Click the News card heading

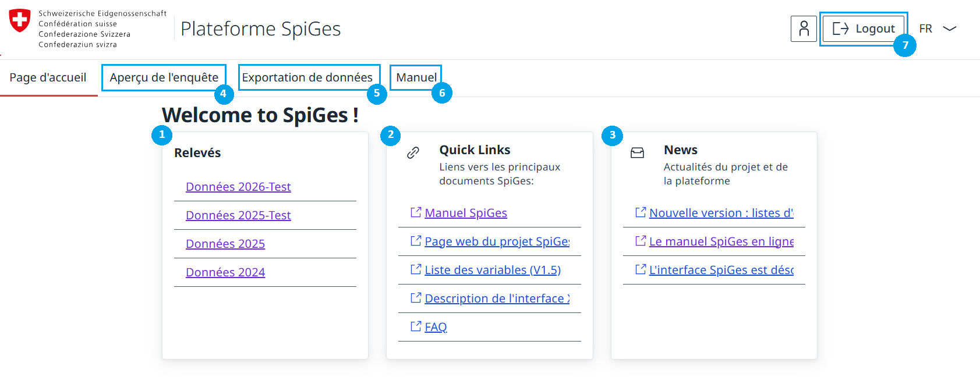[x=681, y=150]
